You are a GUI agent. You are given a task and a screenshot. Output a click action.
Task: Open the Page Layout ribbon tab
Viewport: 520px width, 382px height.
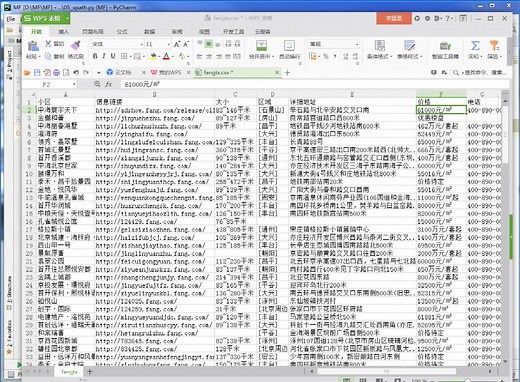(93, 31)
